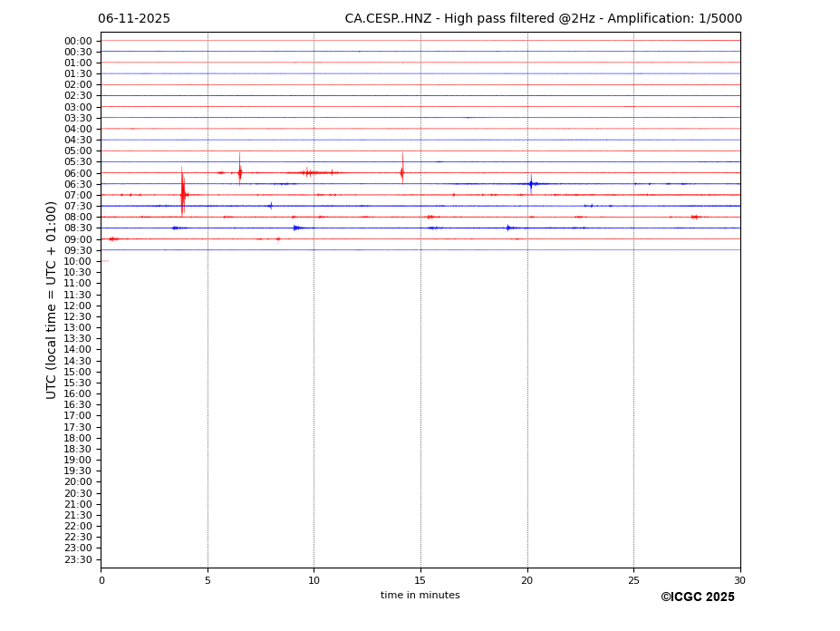This screenshot has height=631, width=840.
Task: Click the 23:30 time label
Action: coord(78,559)
